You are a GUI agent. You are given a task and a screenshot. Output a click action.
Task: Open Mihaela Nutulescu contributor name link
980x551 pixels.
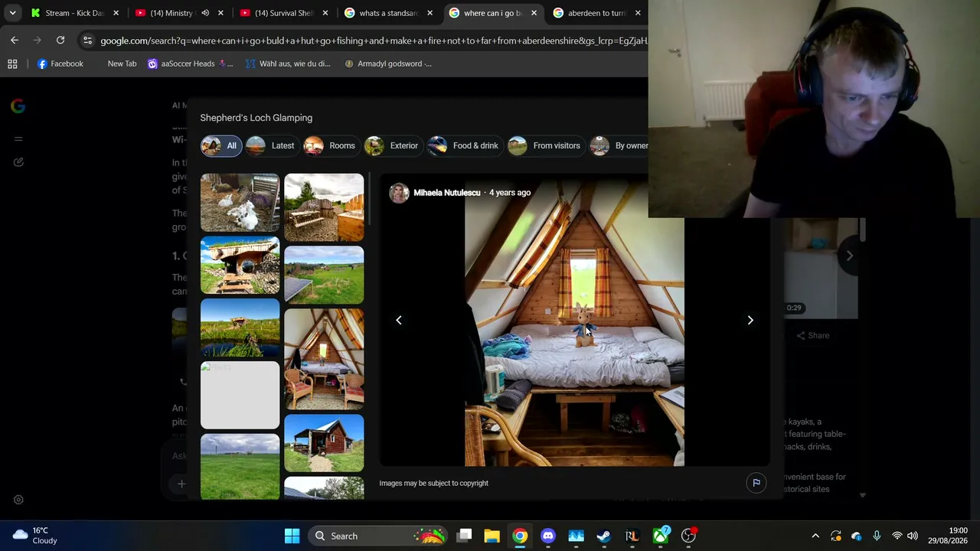pos(447,193)
